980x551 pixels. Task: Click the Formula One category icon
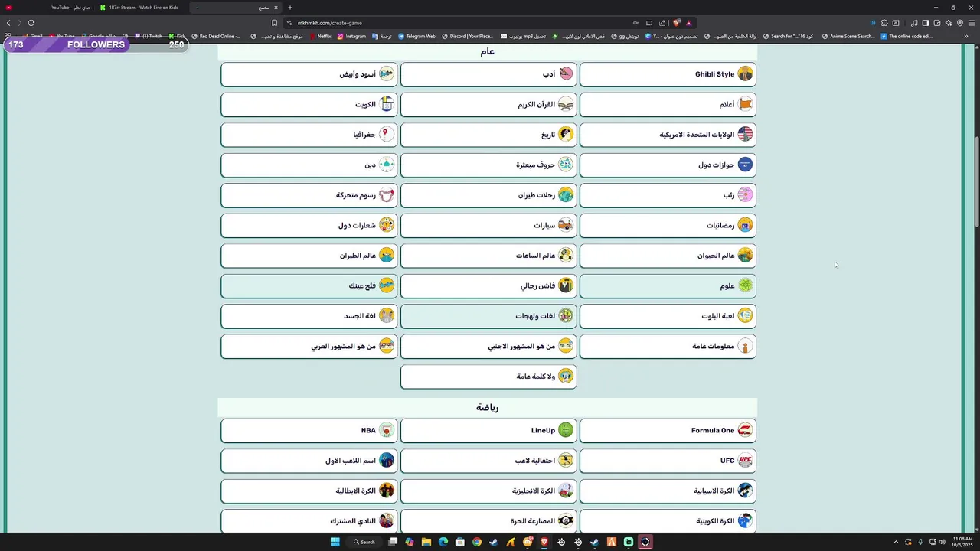coord(745,430)
